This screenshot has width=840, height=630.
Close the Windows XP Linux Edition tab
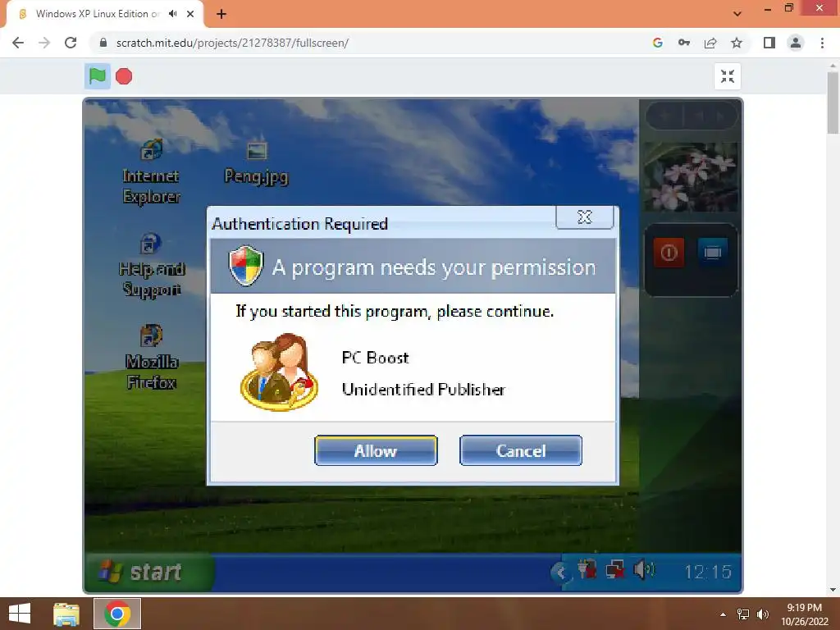coord(190,14)
